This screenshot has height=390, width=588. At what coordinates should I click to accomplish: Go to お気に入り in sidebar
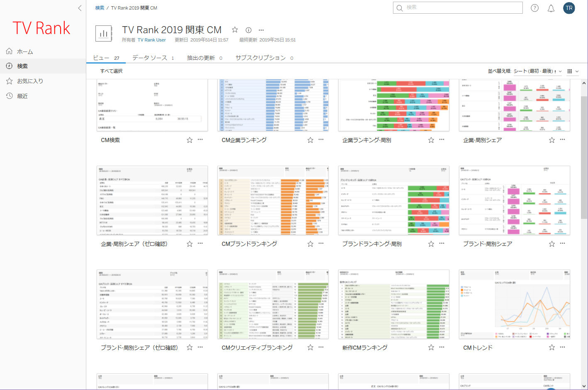tap(30, 81)
